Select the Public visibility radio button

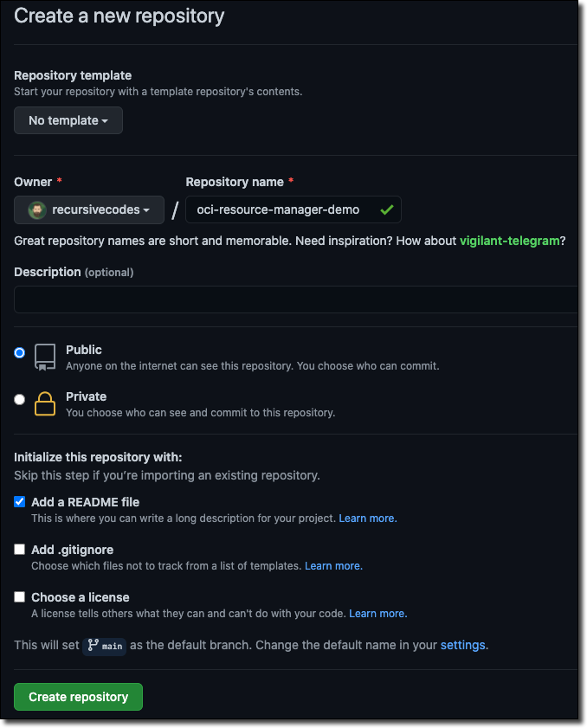click(x=20, y=352)
